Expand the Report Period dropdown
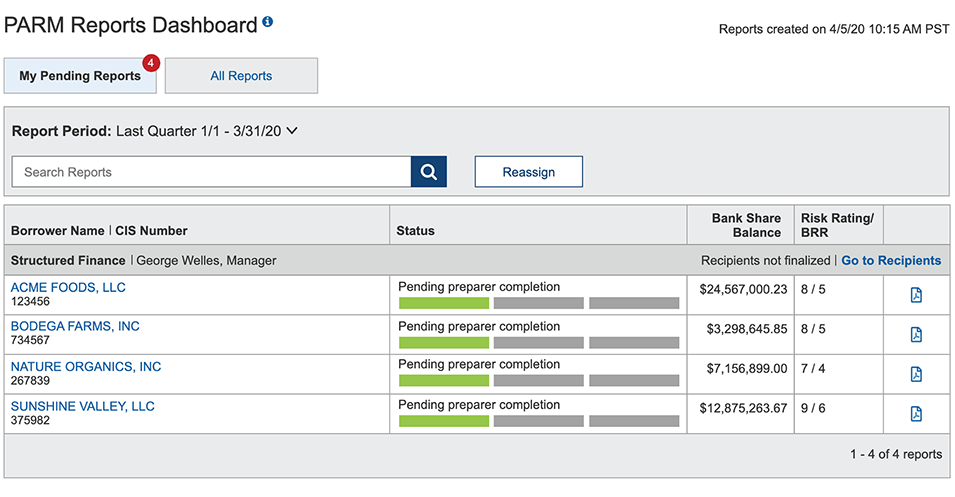 click(292, 131)
